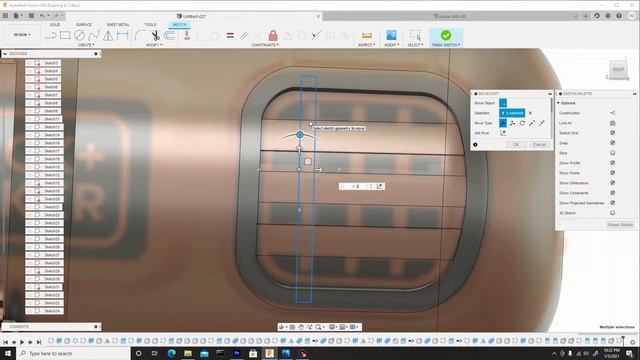This screenshot has height=360, width=640.
Task: Switch to the SURFACE tab
Action: pyautogui.click(x=84, y=25)
